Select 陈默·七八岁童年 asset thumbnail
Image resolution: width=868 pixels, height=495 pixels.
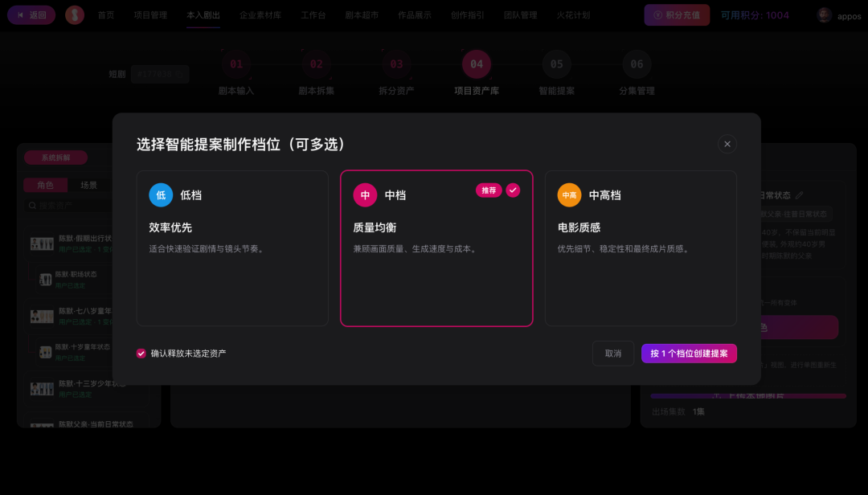[42, 316]
